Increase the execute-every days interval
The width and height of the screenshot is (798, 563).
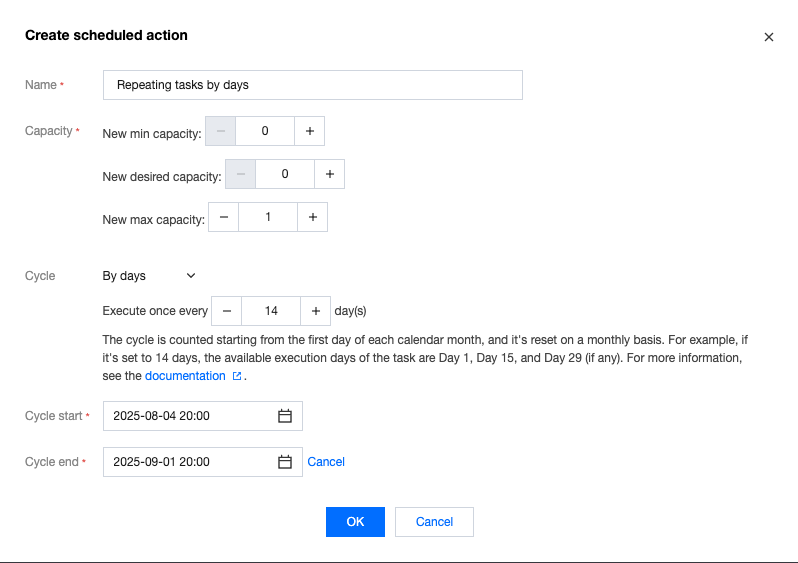316,311
